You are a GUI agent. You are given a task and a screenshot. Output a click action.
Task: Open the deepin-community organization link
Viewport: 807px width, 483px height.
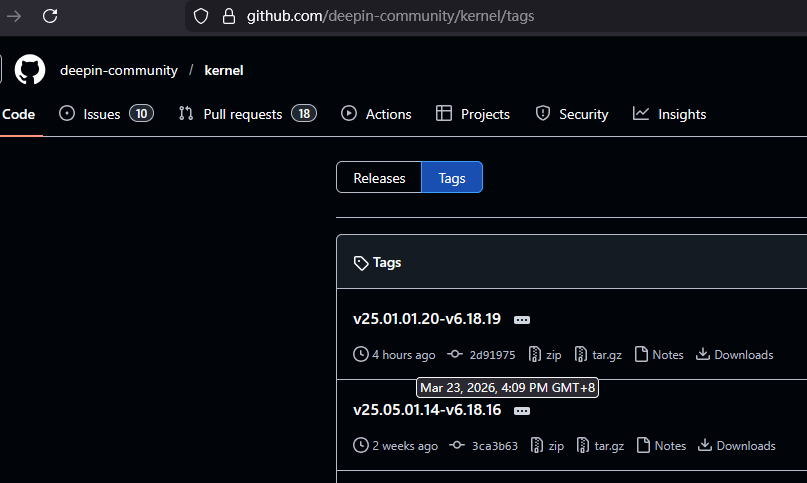tap(118, 70)
